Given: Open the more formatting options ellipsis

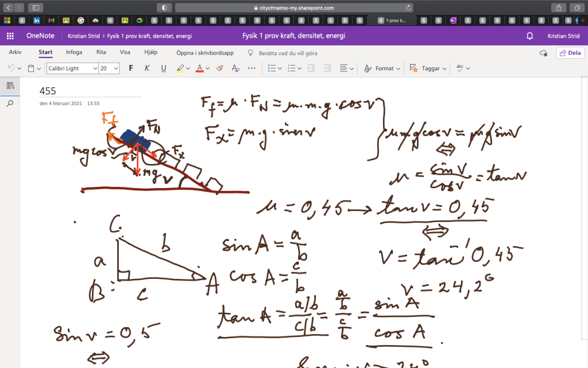Looking at the screenshot, I should 252,68.
